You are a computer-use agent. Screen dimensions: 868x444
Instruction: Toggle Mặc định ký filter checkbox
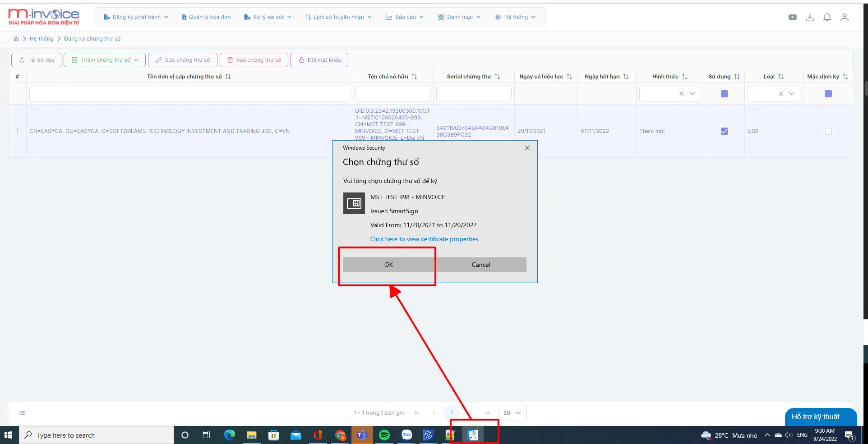[828, 94]
